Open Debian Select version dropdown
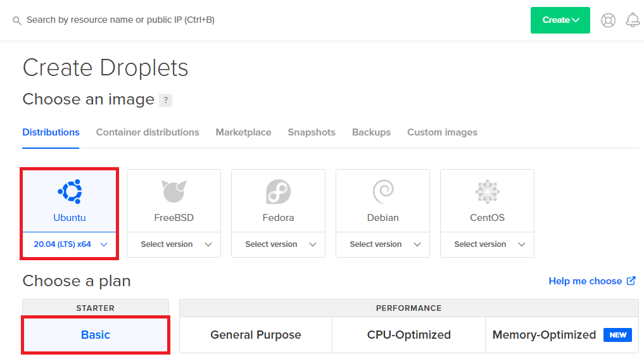 point(382,244)
